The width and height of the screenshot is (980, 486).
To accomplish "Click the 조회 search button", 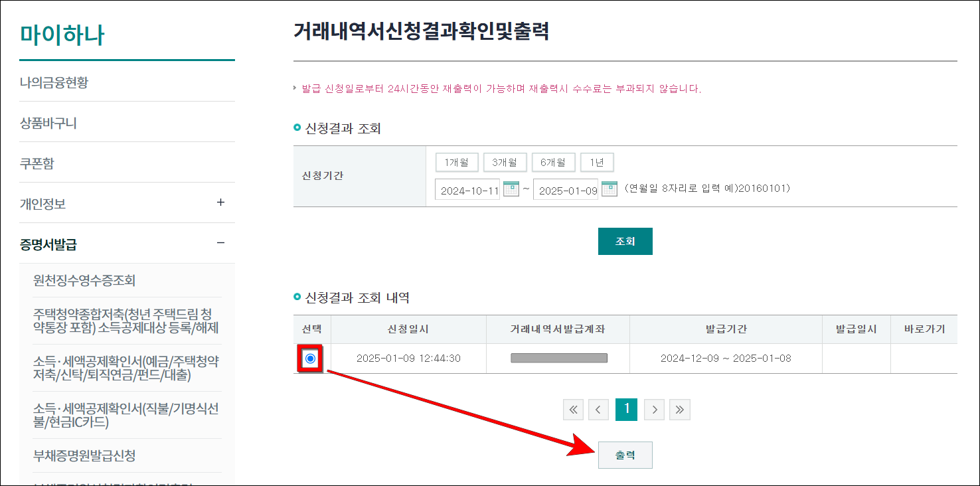I will click(625, 241).
